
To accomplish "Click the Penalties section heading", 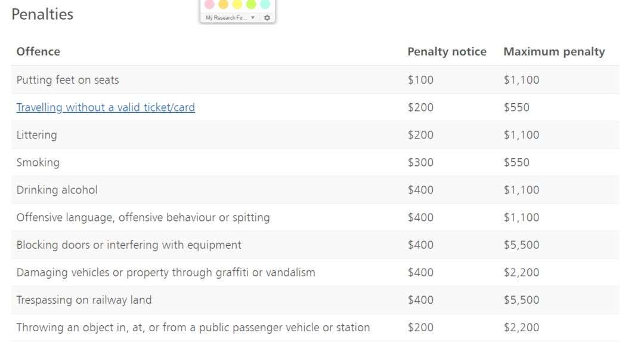I will tap(42, 14).
